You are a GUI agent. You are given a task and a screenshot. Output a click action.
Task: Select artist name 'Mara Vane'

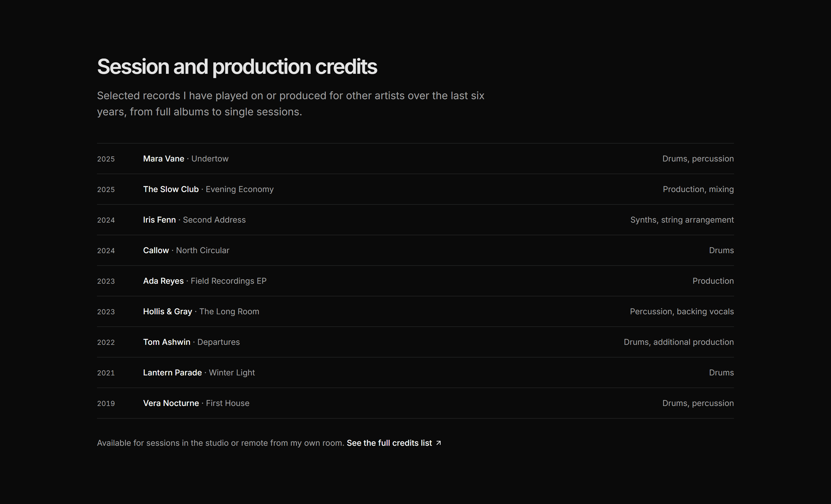(164, 159)
